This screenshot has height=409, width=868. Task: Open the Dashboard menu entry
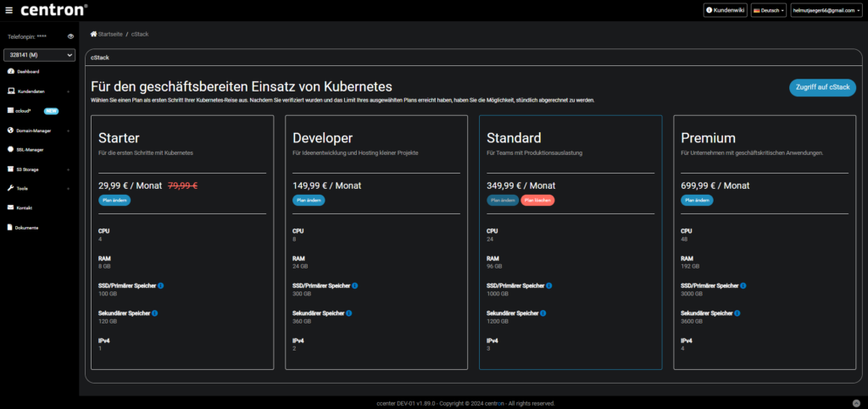coord(28,71)
